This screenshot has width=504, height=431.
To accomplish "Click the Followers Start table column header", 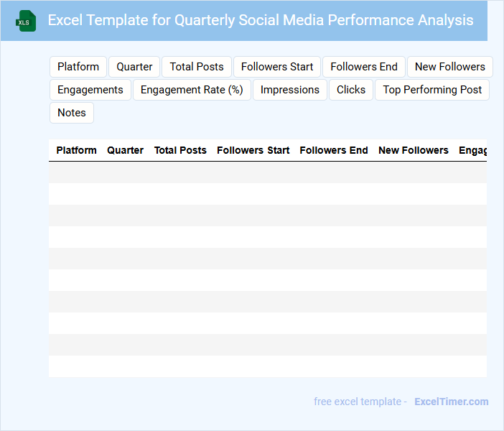I will click(253, 151).
